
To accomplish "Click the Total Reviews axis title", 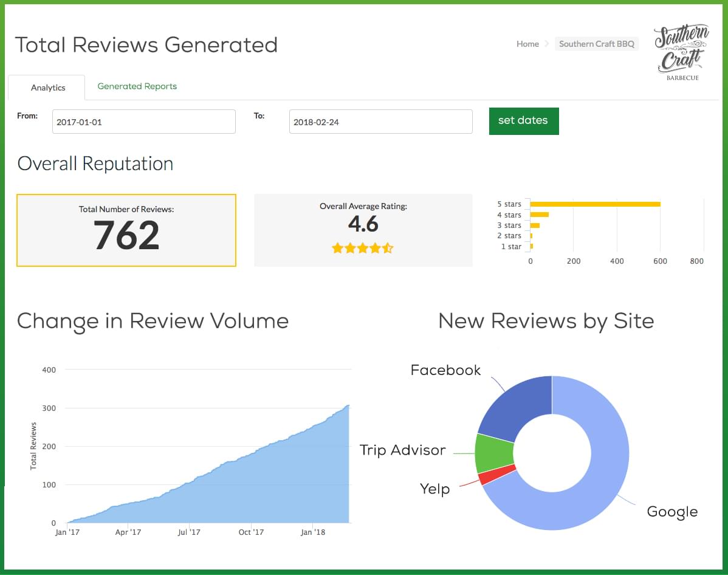I will point(33,446).
